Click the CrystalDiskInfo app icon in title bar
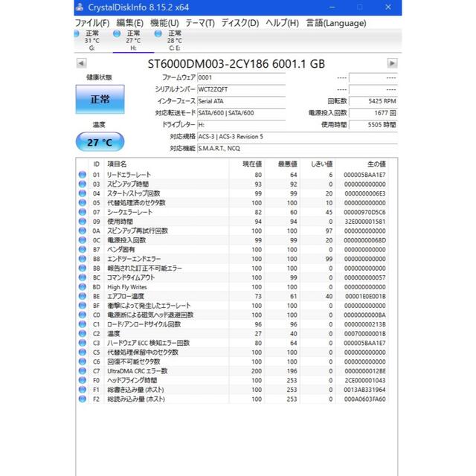This screenshot has width=476, height=476. tap(80, 7)
